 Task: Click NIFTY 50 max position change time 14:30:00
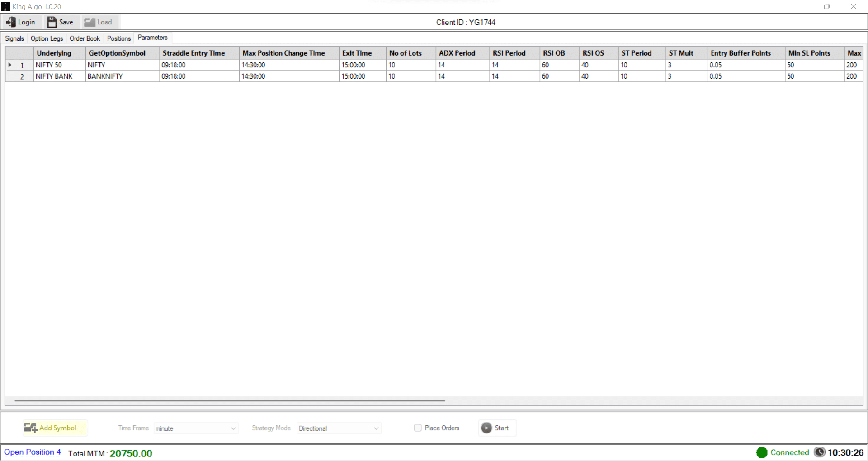tap(289, 65)
